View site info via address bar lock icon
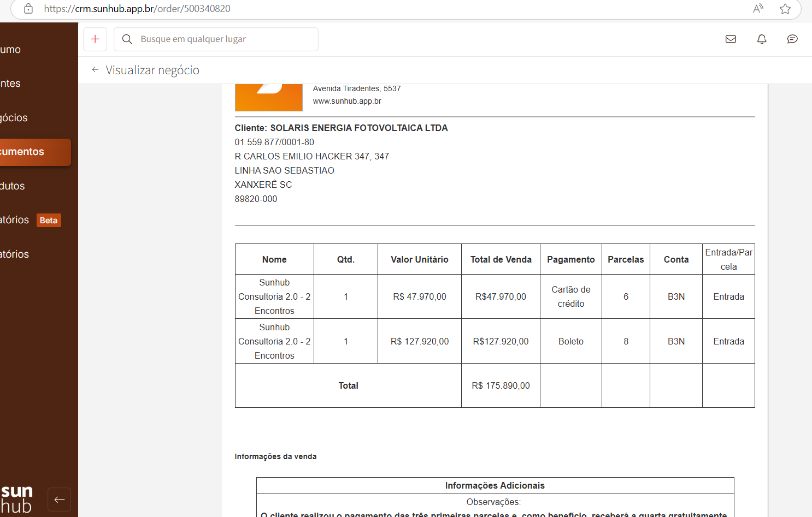This screenshot has height=517, width=812. tap(28, 9)
